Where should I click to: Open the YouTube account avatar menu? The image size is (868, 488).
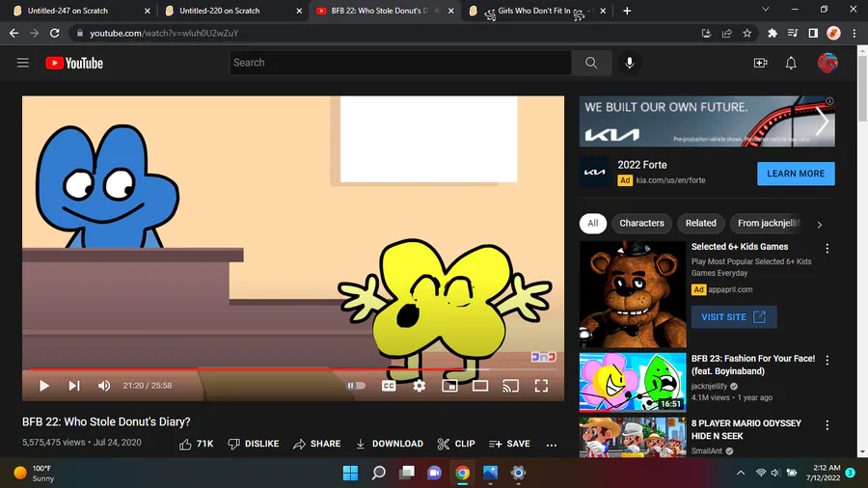pyautogui.click(x=827, y=63)
